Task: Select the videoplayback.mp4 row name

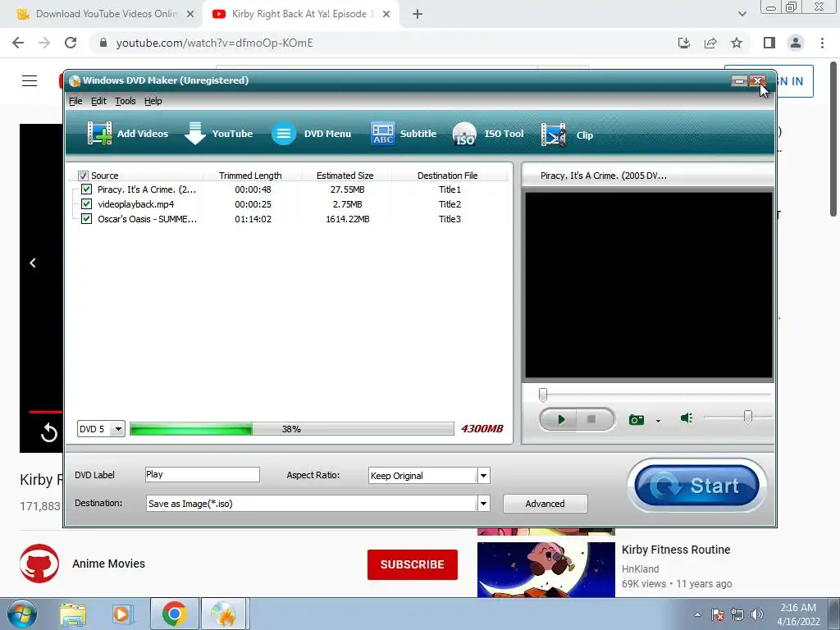Action: coord(136,204)
